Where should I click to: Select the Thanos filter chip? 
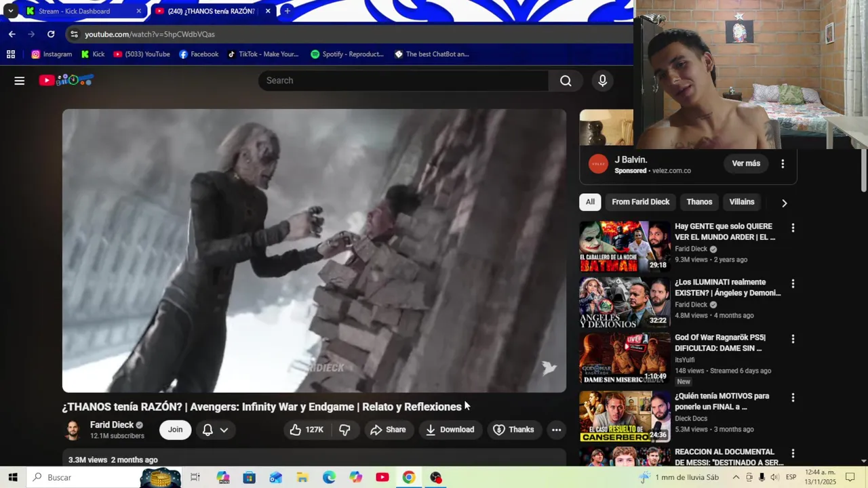pyautogui.click(x=699, y=202)
